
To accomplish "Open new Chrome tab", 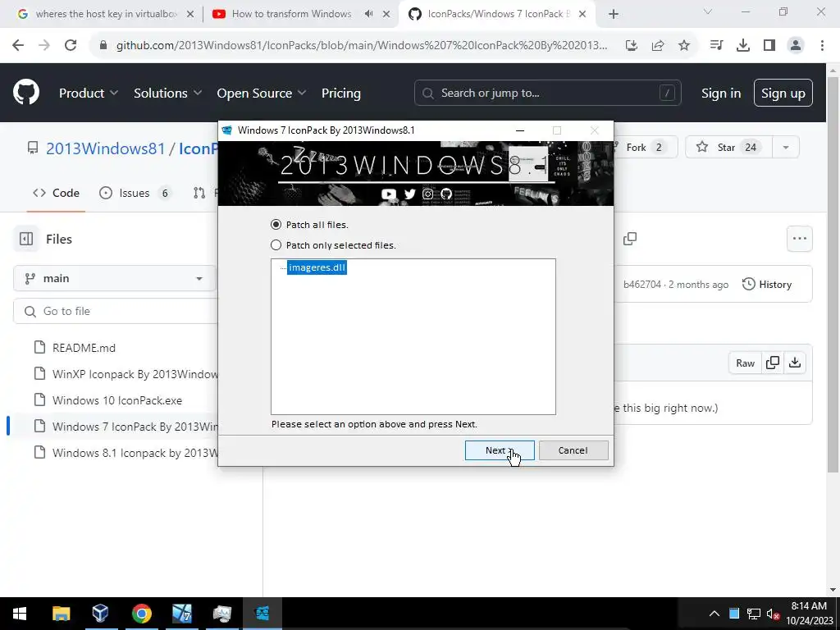I will pos(614,14).
